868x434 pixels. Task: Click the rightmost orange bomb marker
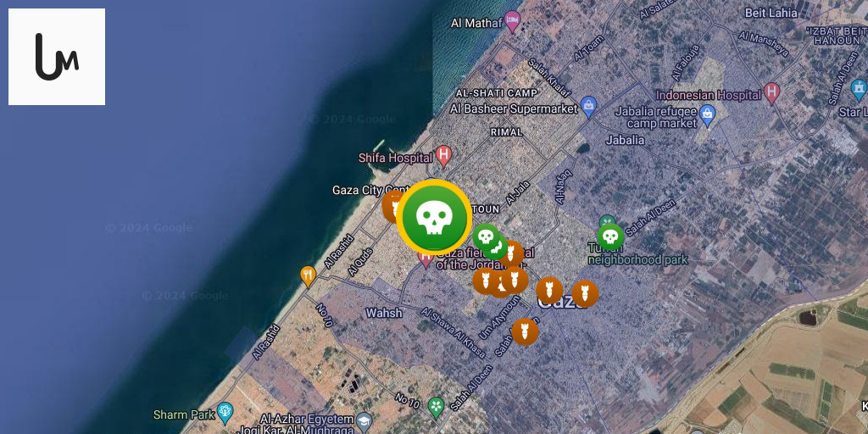point(585,293)
